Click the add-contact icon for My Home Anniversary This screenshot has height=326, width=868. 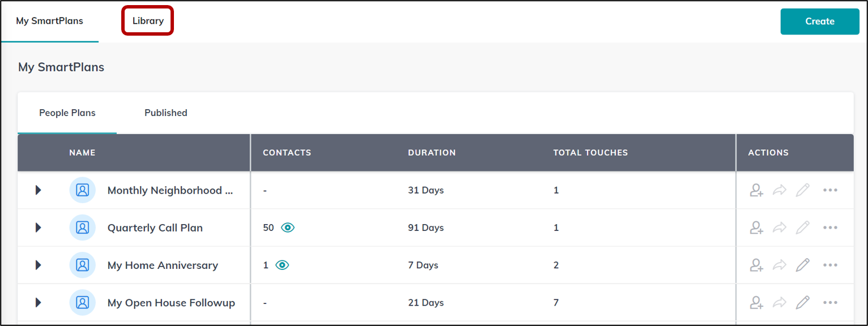(x=756, y=265)
